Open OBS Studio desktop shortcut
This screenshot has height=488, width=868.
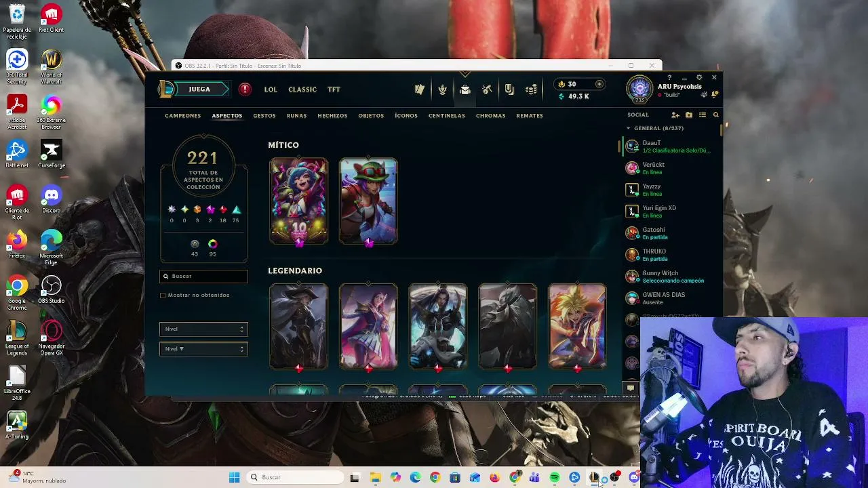click(x=52, y=290)
